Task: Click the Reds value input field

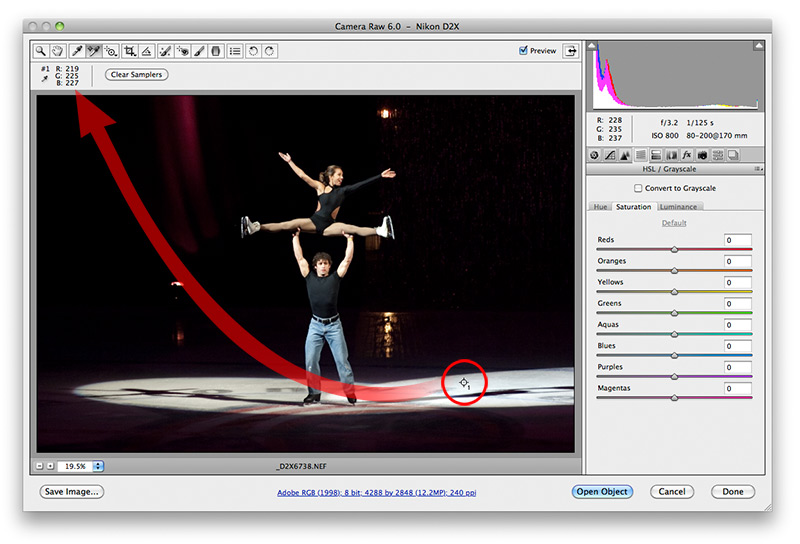Action: coord(738,240)
